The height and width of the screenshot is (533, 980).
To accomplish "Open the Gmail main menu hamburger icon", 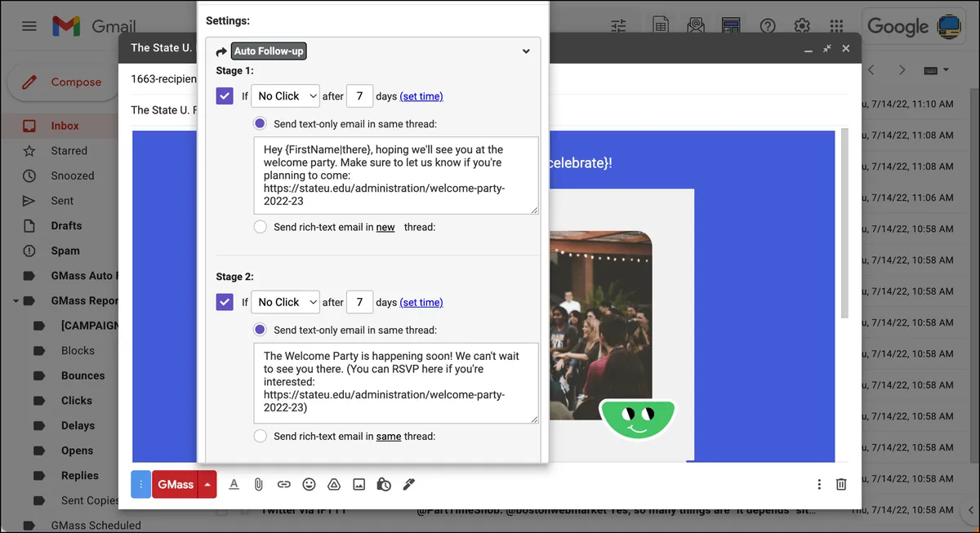I will click(29, 26).
